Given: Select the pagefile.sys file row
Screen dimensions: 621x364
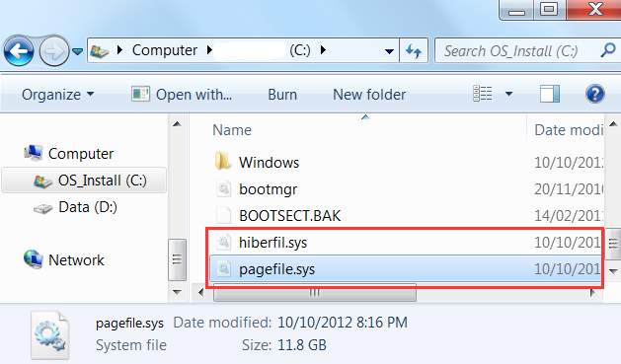Looking at the screenshot, I should 406,269.
